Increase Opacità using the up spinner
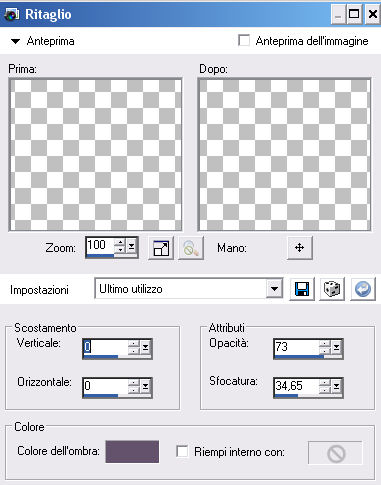 click(x=325, y=344)
